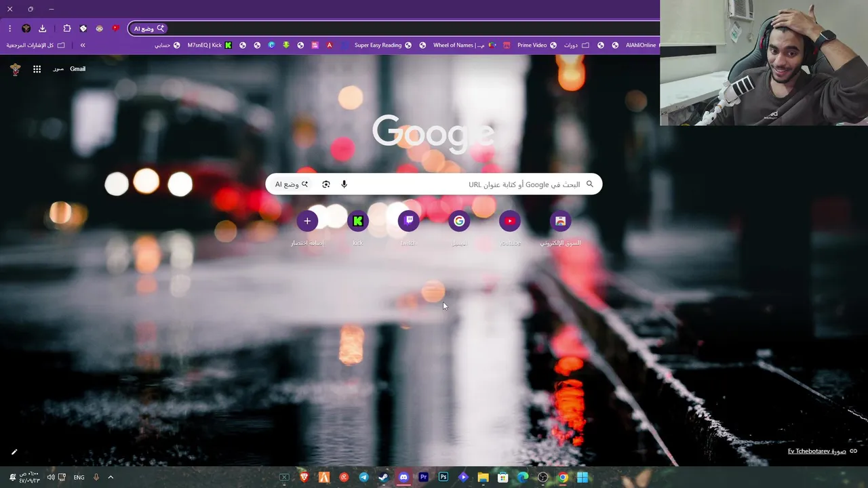
Task: Open the web store shortcut tile
Action: click(560, 221)
